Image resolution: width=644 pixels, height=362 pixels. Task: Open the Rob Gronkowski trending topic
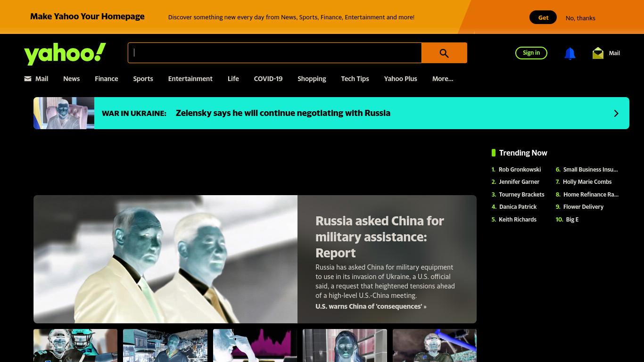(520, 169)
